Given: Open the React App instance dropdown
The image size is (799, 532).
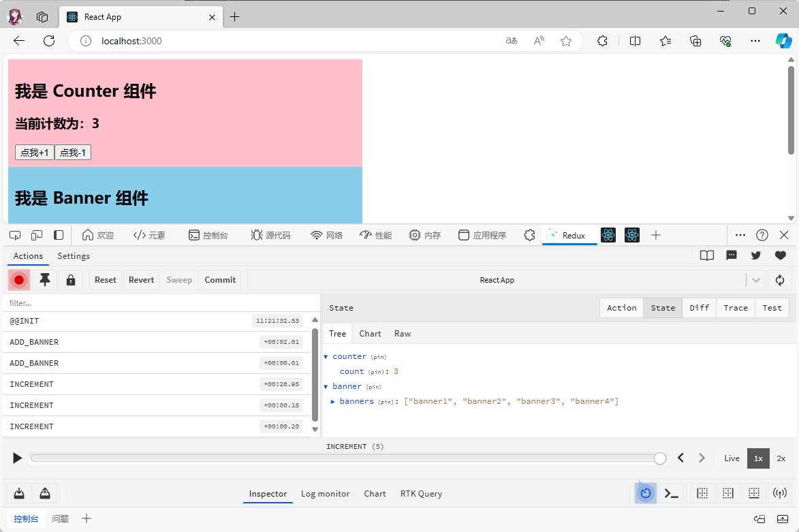Looking at the screenshot, I should pyautogui.click(x=755, y=280).
